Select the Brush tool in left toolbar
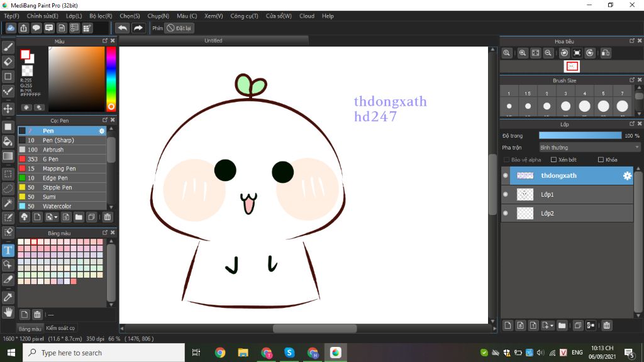This screenshot has height=362, width=644. point(8,47)
